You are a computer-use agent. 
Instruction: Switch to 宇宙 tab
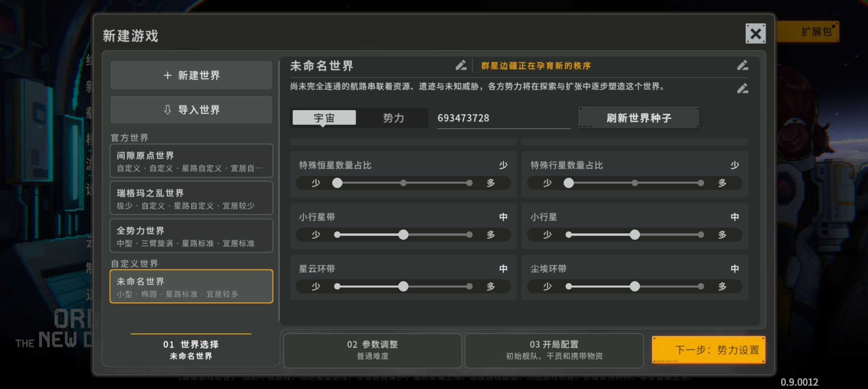(324, 118)
